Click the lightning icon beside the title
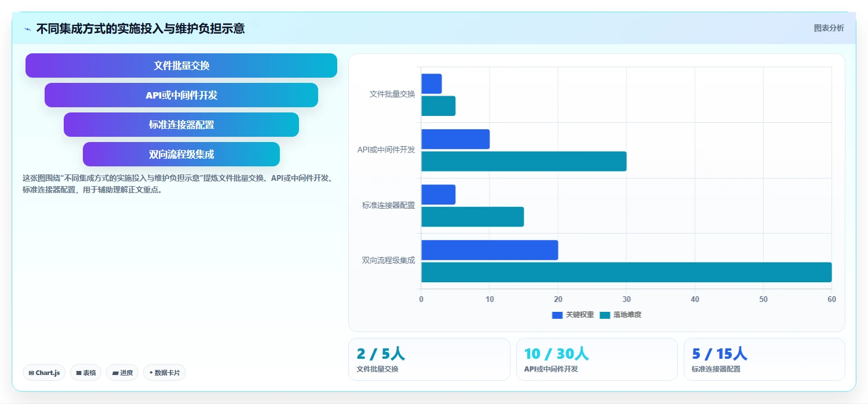The width and height of the screenshot is (868, 404). click(27, 29)
